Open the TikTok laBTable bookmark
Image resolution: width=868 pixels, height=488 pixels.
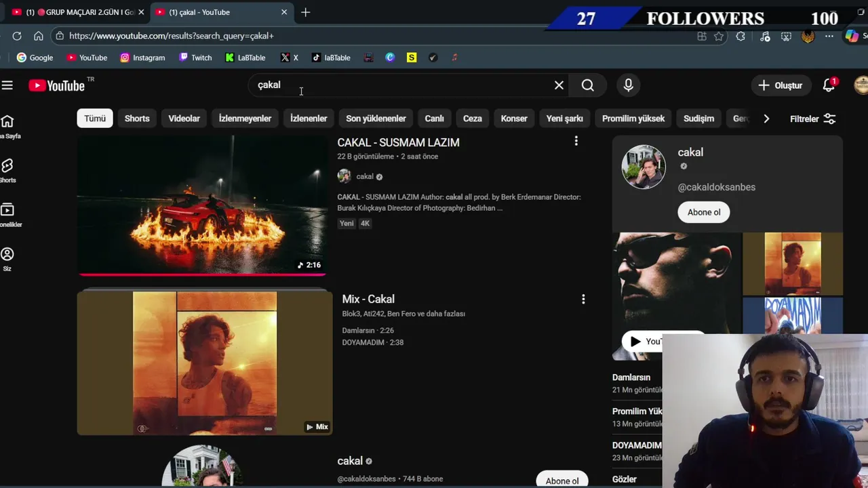pos(331,58)
